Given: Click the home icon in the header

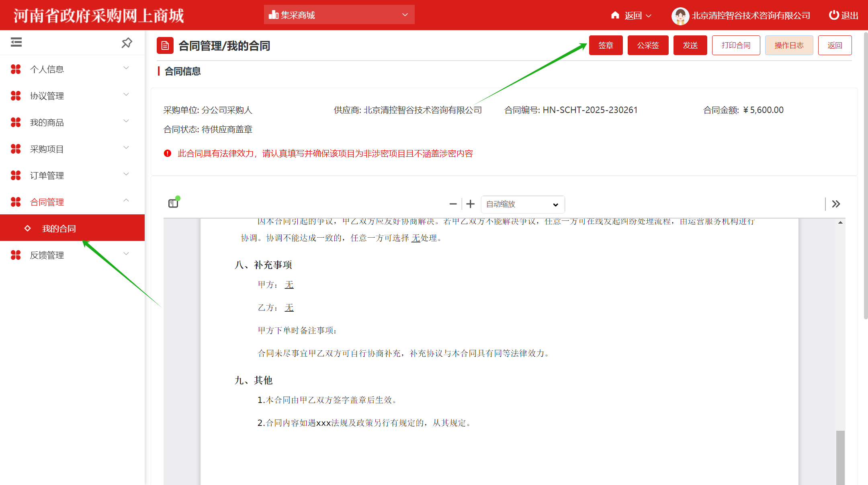Looking at the screenshot, I should [615, 15].
